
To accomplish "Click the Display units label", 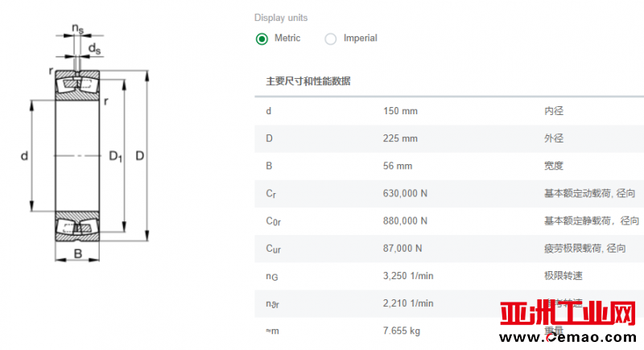I will click(281, 18).
